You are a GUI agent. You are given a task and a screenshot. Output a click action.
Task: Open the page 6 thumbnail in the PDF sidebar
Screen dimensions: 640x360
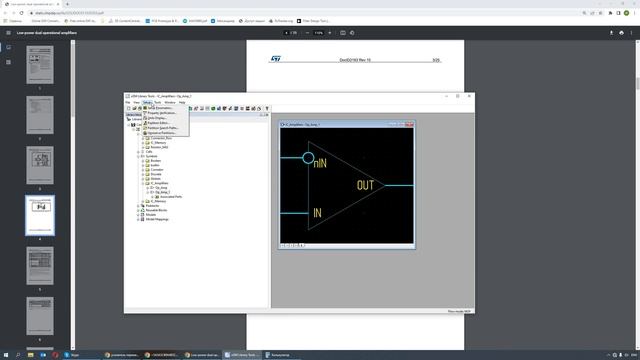click(40, 316)
